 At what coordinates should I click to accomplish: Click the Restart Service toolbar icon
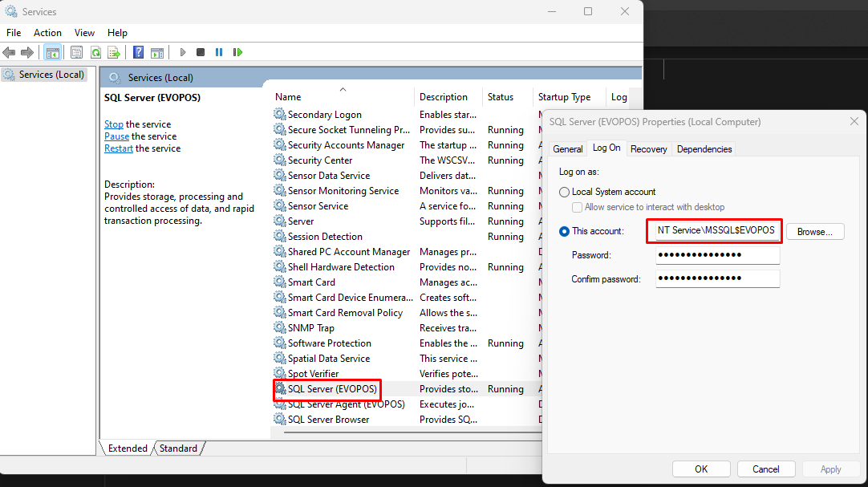point(238,53)
